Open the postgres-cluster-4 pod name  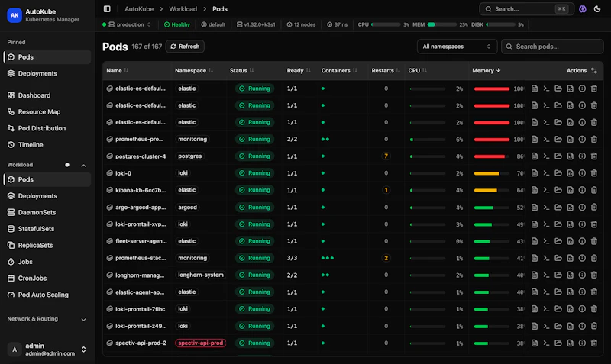(x=141, y=156)
